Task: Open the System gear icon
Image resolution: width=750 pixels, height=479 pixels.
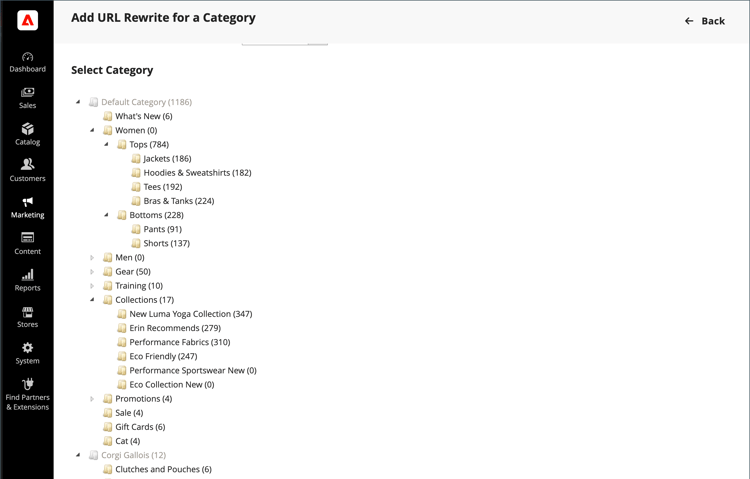Action: [27, 348]
